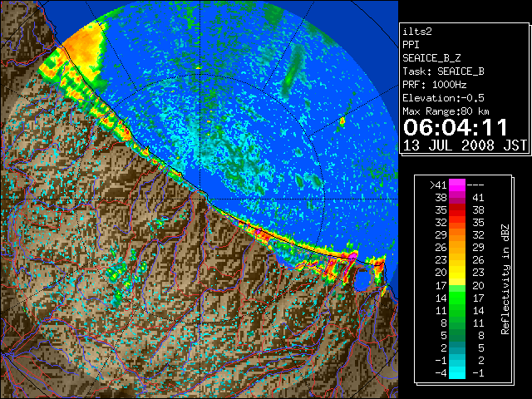Click the yellow 20–23 legend swatch
Viewport: 532px width, 399px height.
click(x=457, y=273)
